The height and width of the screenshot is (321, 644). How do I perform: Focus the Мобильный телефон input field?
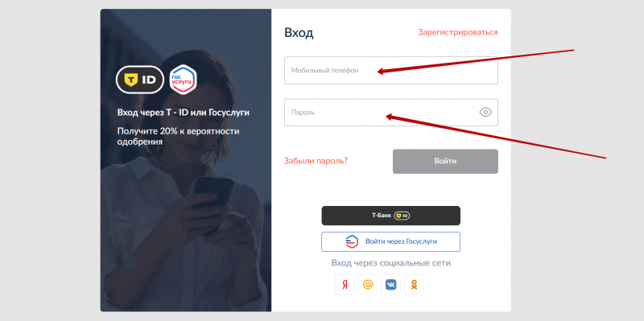(x=391, y=71)
